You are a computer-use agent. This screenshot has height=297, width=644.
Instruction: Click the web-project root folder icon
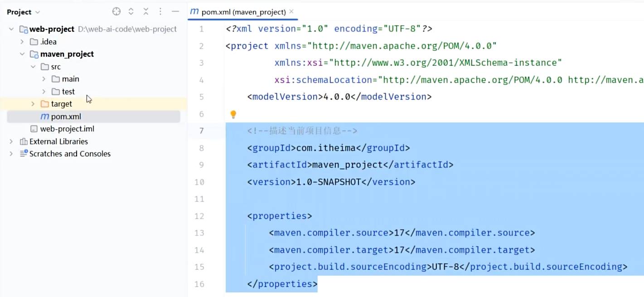pos(23,29)
